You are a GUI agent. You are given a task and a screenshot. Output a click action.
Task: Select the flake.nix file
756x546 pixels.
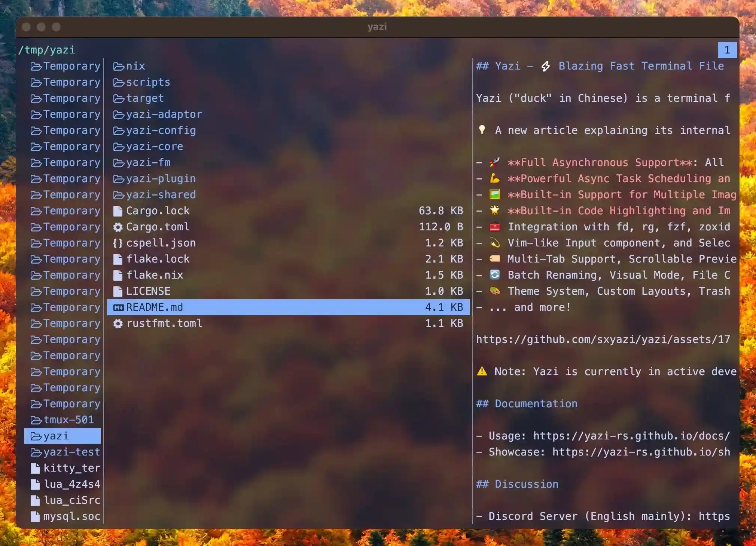[154, 275]
